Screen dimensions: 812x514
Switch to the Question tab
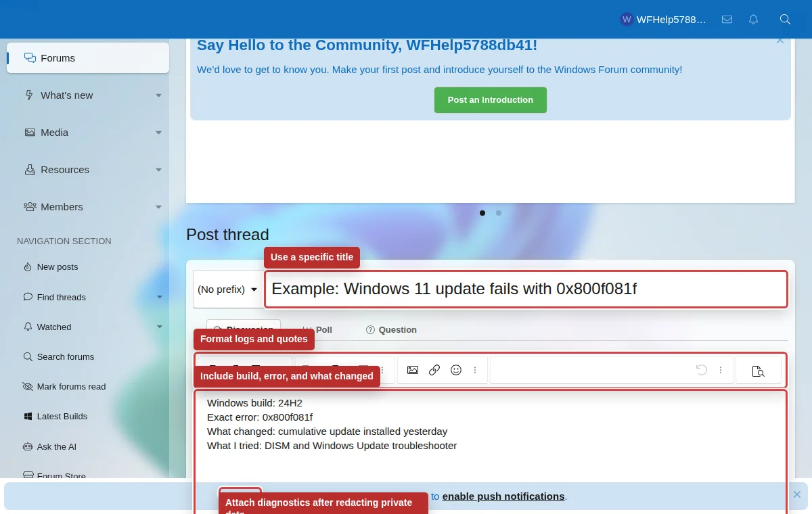tap(391, 330)
